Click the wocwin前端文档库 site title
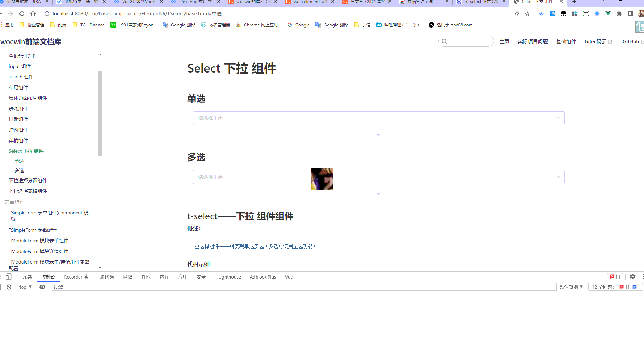This screenshot has height=358, width=644. [31, 42]
